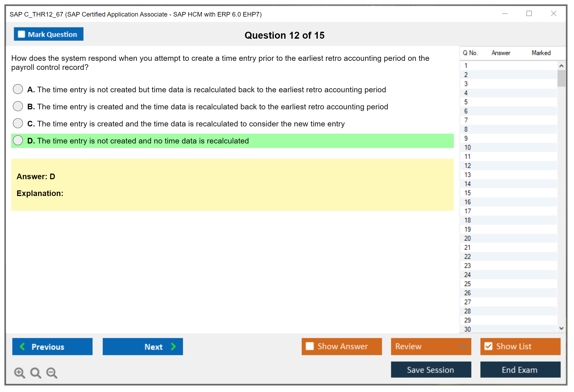
Task: Expand the Review dropdown arrow
Action: click(463, 346)
